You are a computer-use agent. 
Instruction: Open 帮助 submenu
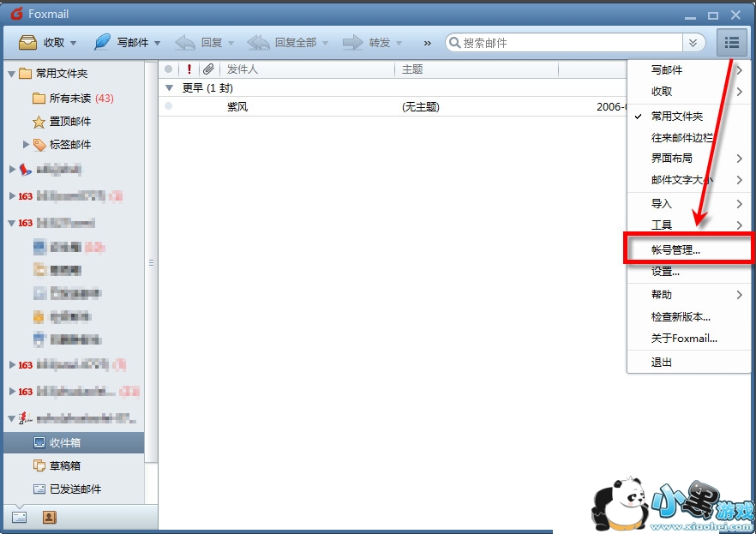(688, 295)
